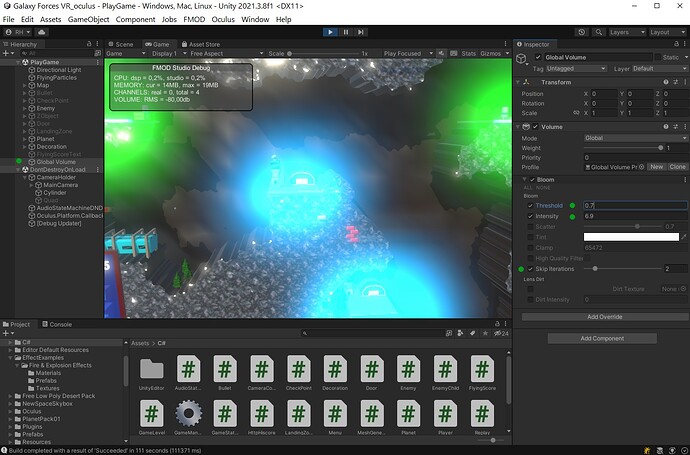Click the play button in toolbar

(x=330, y=32)
